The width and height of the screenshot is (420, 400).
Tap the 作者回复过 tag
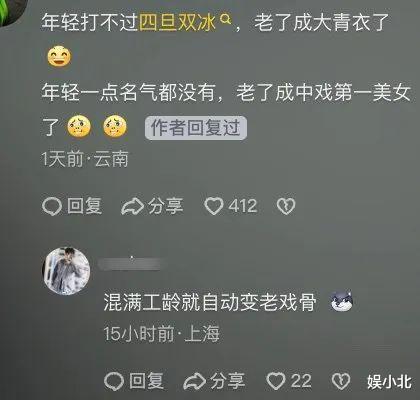(196, 128)
